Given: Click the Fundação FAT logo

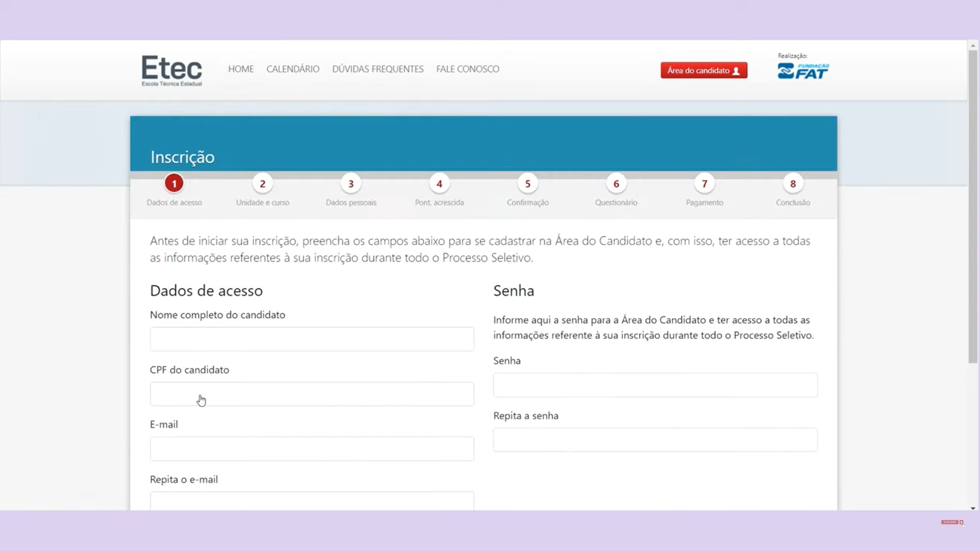Looking at the screenshot, I should click(x=803, y=71).
